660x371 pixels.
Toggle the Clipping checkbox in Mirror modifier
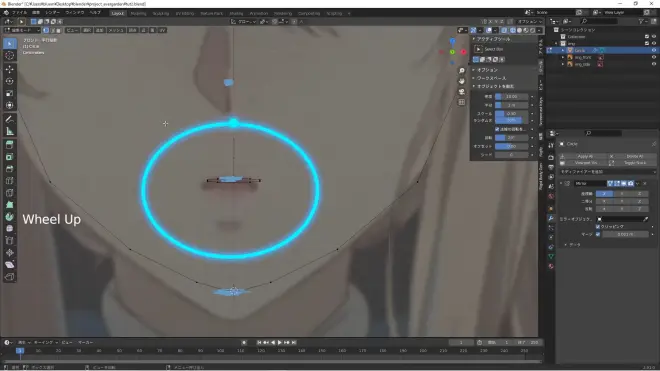tap(598, 227)
